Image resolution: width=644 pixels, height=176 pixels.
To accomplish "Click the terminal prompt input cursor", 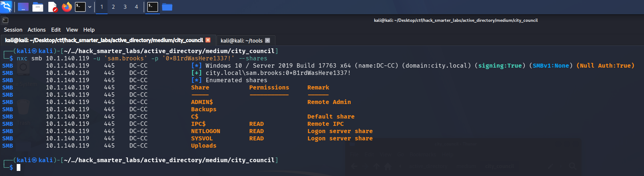I will coord(19,167).
